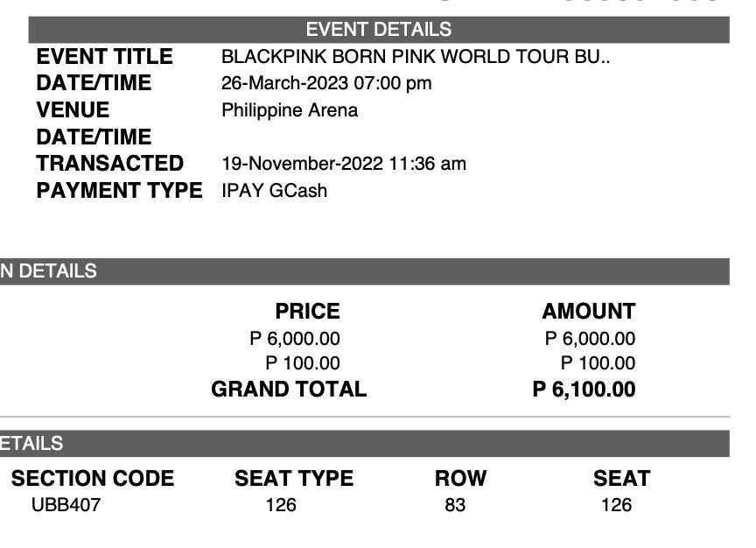Viewport: 756px width, 548px height.
Task: Click the event date 26-March-2023 07:00 pm
Action: pyautogui.click(x=326, y=83)
